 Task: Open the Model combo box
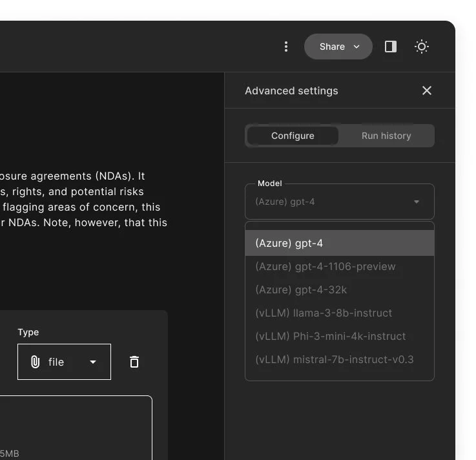click(x=339, y=202)
